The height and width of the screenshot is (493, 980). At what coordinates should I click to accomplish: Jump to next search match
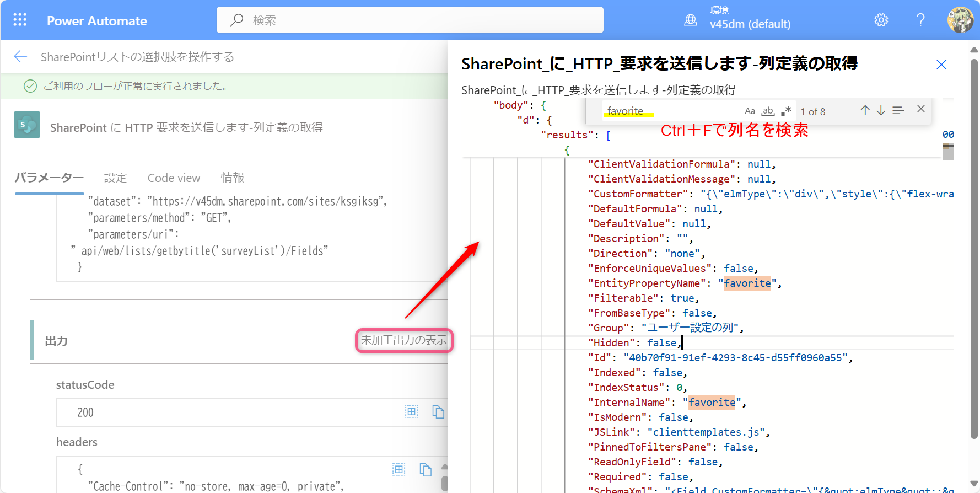[x=881, y=110]
